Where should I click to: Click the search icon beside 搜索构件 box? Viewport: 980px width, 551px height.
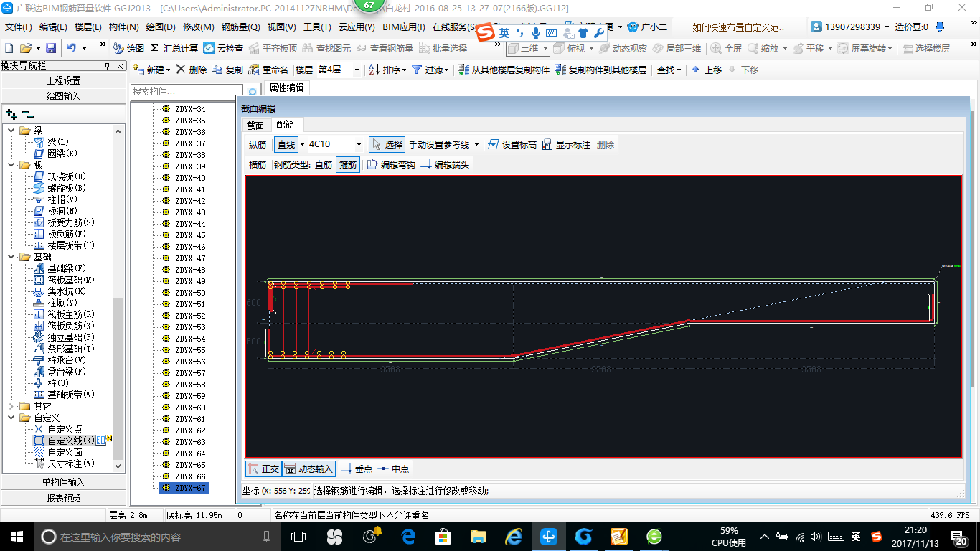(x=252, y=91)
